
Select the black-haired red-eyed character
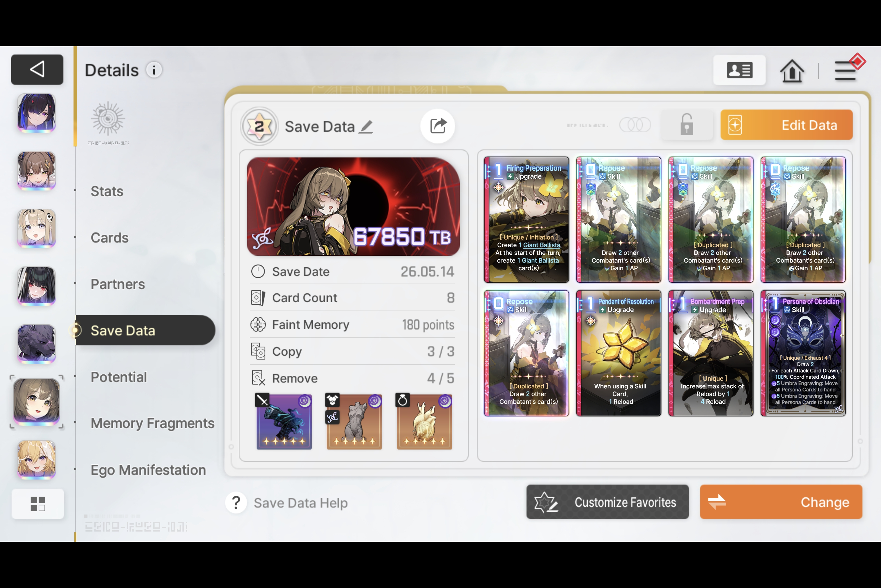coord(36,286)
